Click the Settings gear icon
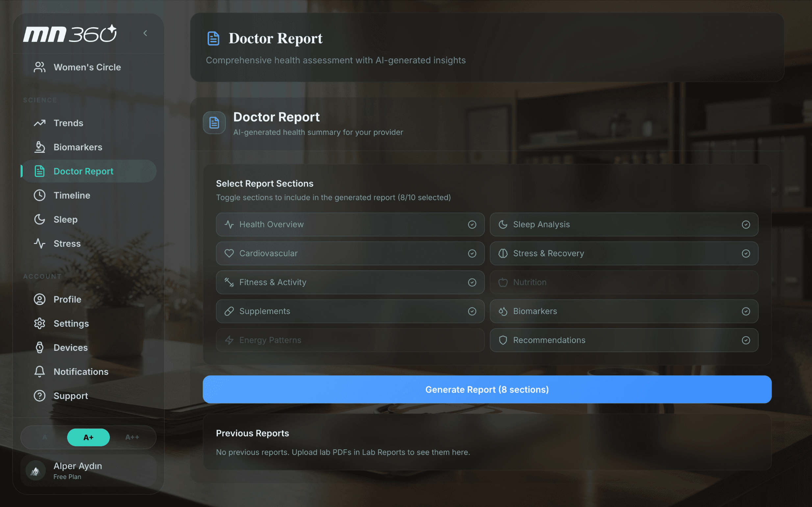 coord(39,324)
